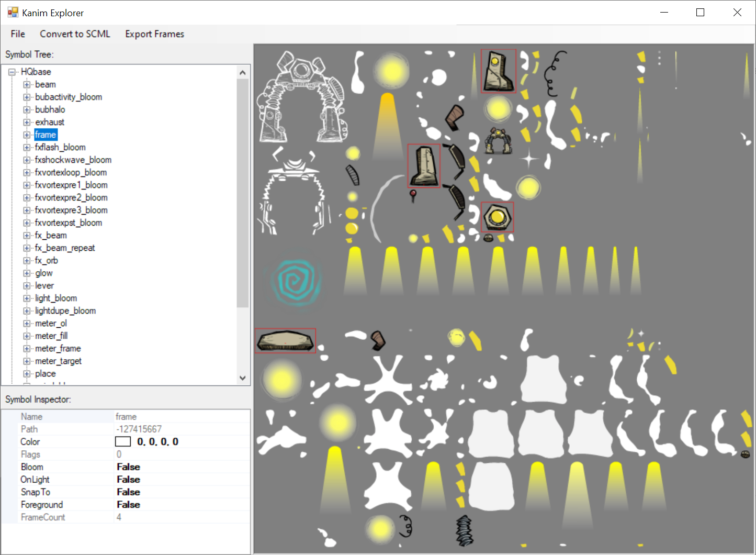This screenshot has width=756, height=555.
Task: Click the FrameCount property row
Action: (126, 517)
